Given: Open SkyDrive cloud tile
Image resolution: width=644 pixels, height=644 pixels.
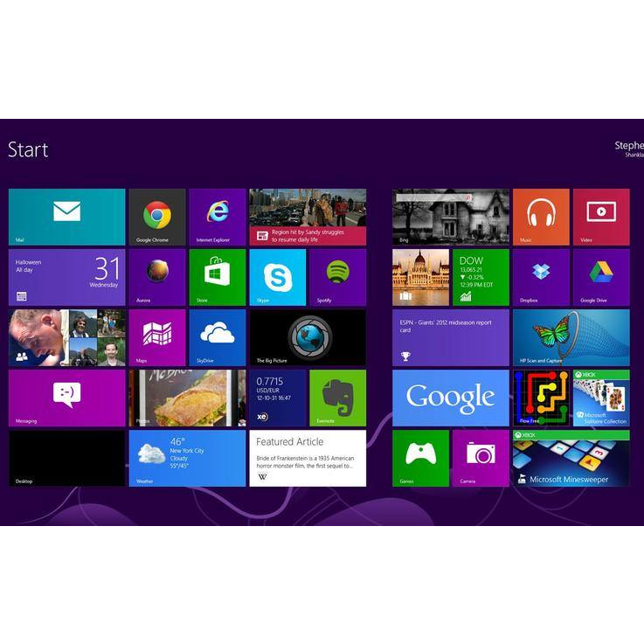Looking at the screenshot, I should click(x=218, y=337).
